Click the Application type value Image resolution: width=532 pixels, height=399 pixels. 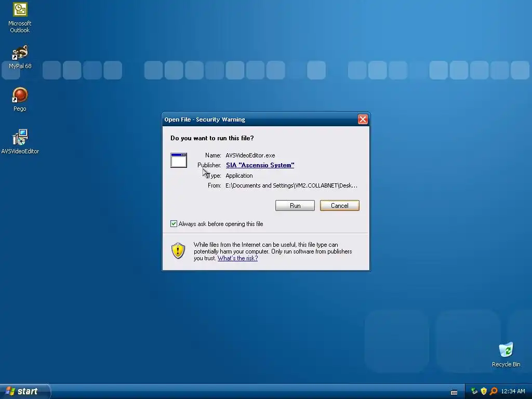tap(239, 176)
